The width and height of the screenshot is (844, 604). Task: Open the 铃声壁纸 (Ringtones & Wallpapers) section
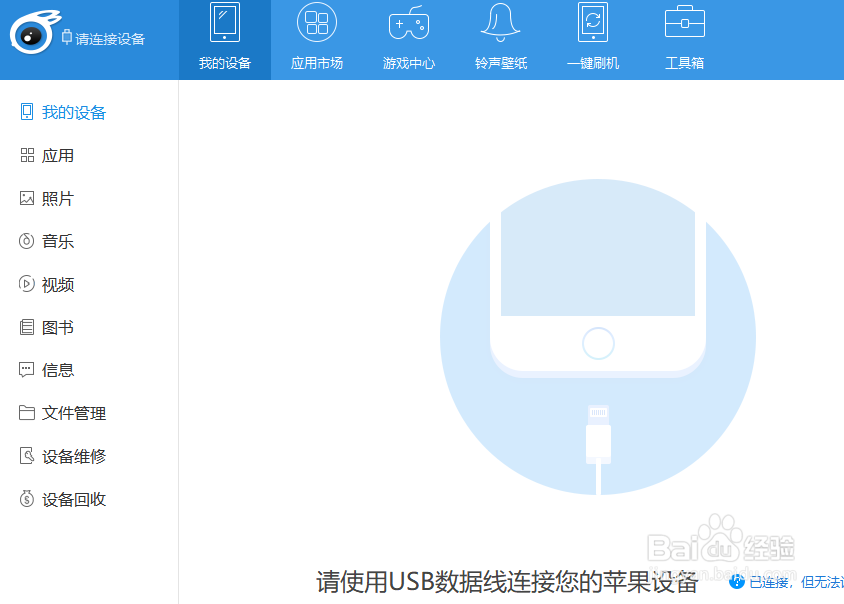(501, 38)
